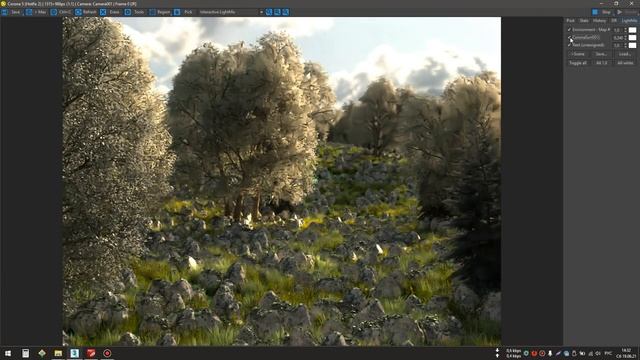Screen dimensions: 640x360
Task: Click the system clock in the taskbar
Action: 625,353
